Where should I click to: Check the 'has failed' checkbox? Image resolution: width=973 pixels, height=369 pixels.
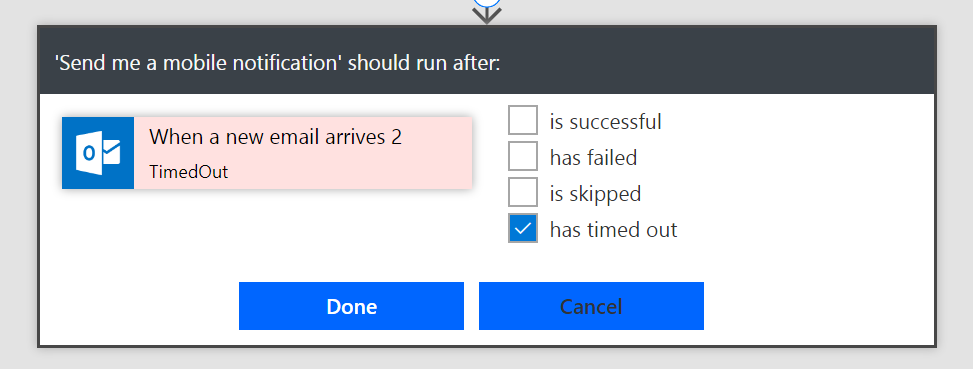(x=522, y=156)
